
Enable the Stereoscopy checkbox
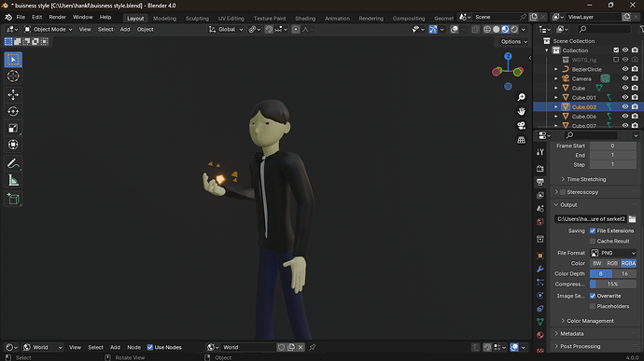click(563, 192)
